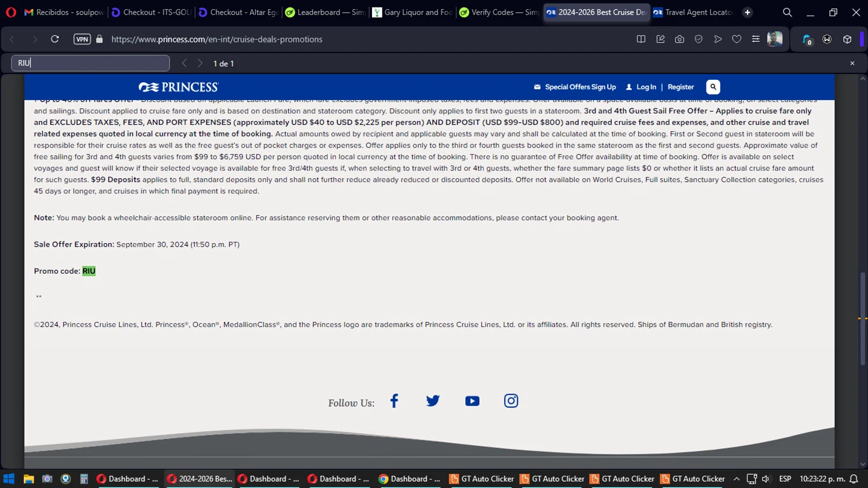868x488 pixels.
Task: Click the volume speaker tray icon
Action: [766, 479]
